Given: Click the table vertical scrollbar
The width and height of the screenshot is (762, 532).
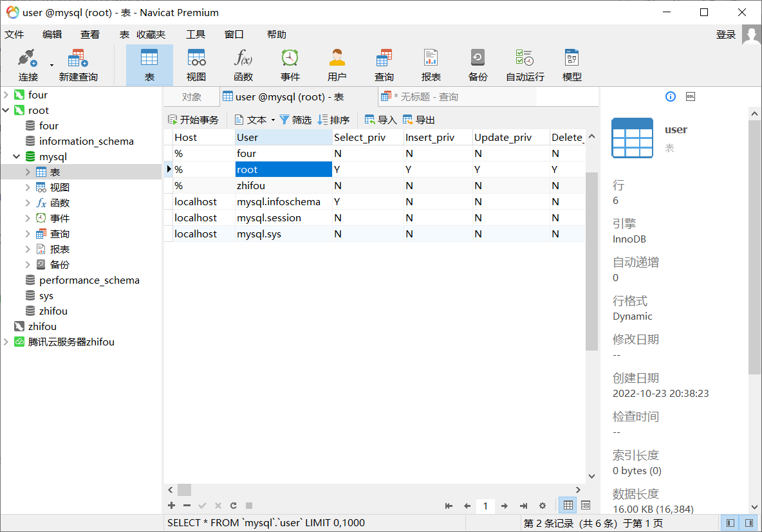Looking at the screenshot, I should [591, 261].
